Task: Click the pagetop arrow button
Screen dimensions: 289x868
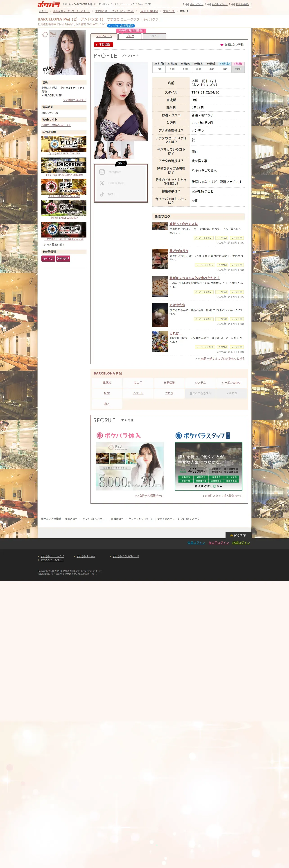Action: coord(238,535)
